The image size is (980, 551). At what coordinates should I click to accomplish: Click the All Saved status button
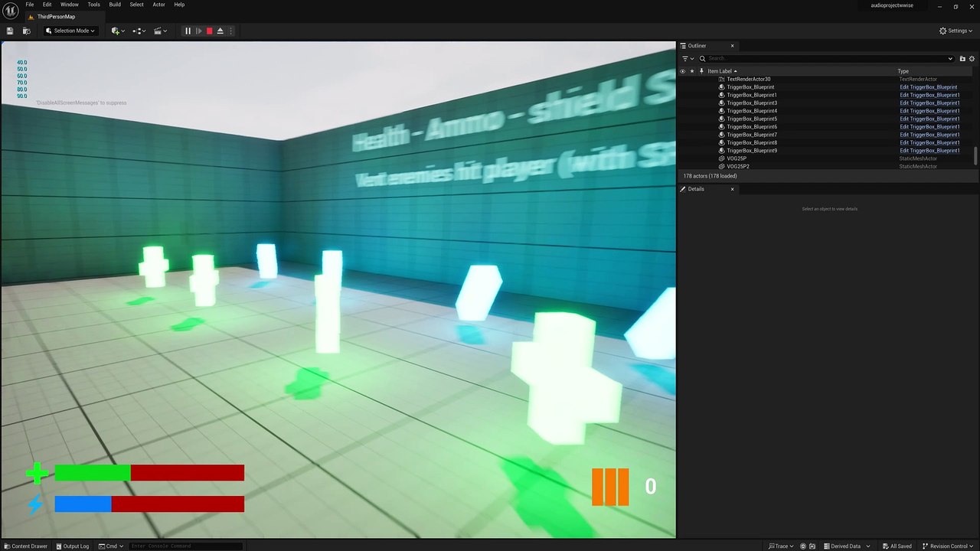pos(897,546)
